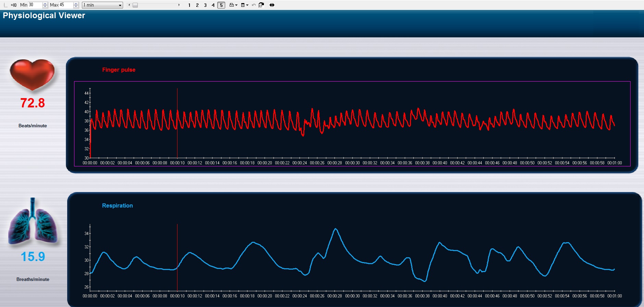644x307 pixels.
Task: Switch to view number 2
Action: 197,5
